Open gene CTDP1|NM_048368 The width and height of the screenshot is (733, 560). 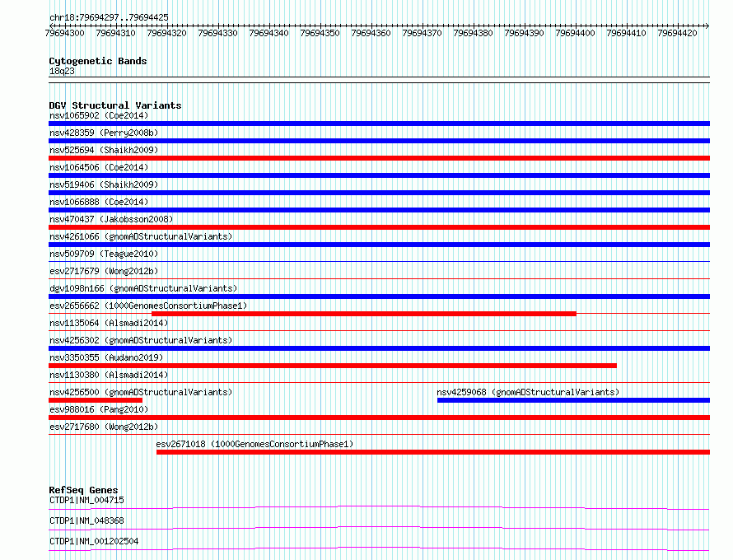[x=87, y=520]
